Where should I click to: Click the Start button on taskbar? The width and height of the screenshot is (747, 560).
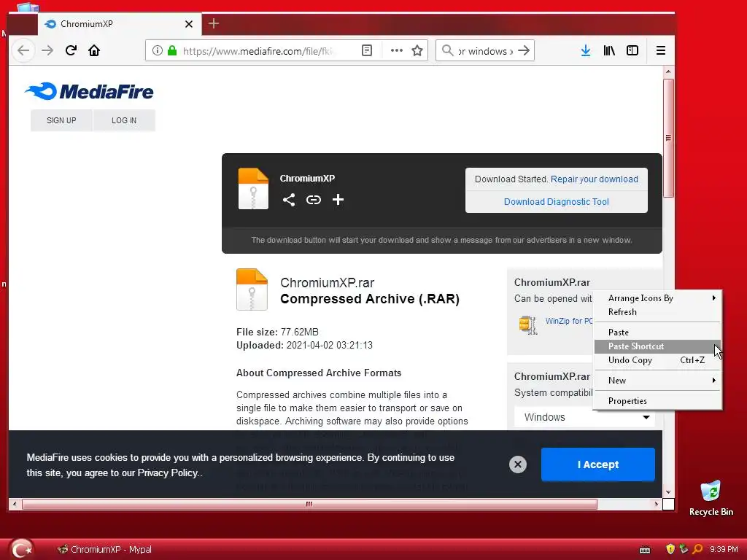[22, 549]
